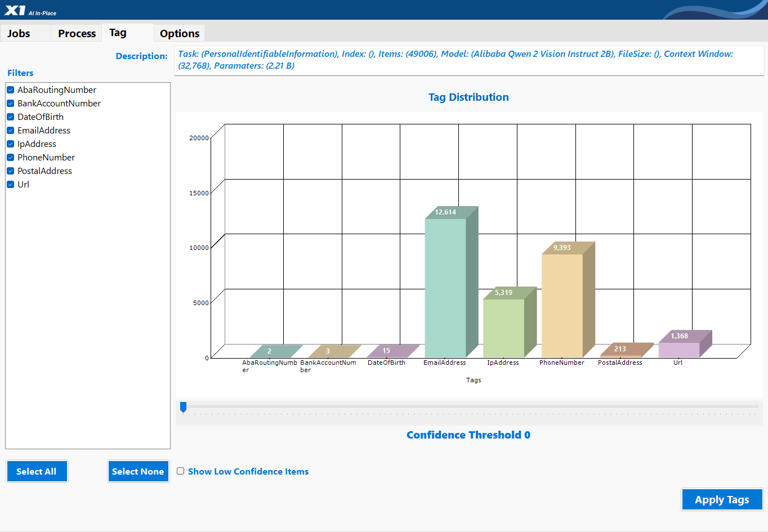This screenshot has width=768, height=532.
Task: Toggle the PhoneNumber filter checkbox
Action: click(x=10, y=158)
